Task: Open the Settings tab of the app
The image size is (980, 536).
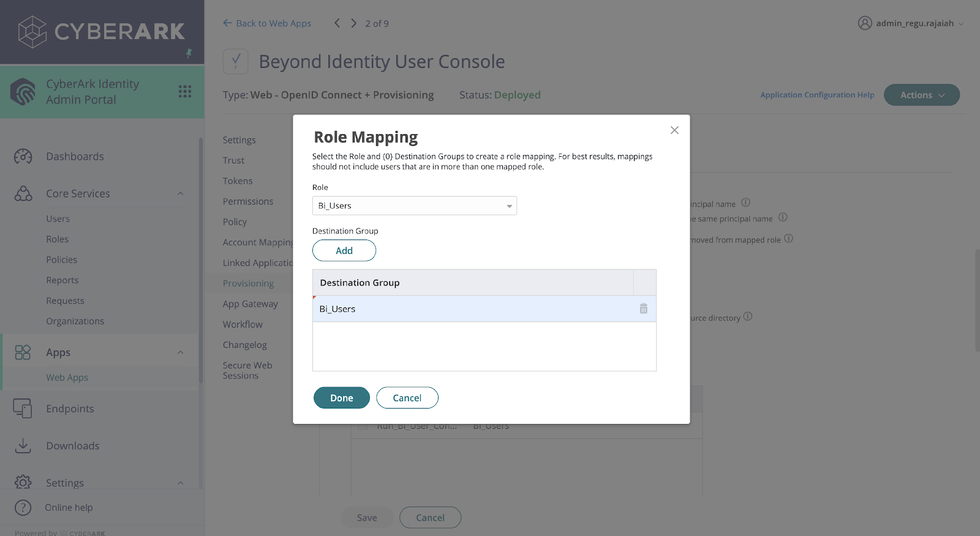Action: [239, 140]
